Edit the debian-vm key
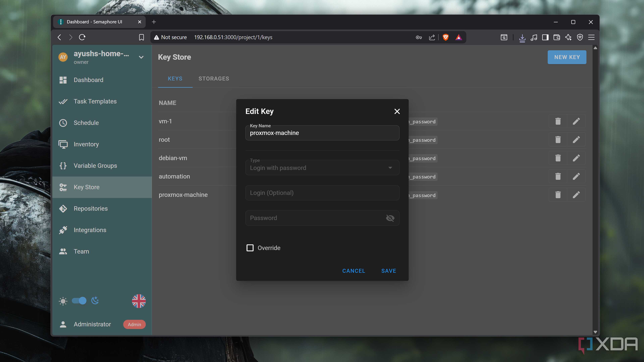 click(x=576, y=158)
